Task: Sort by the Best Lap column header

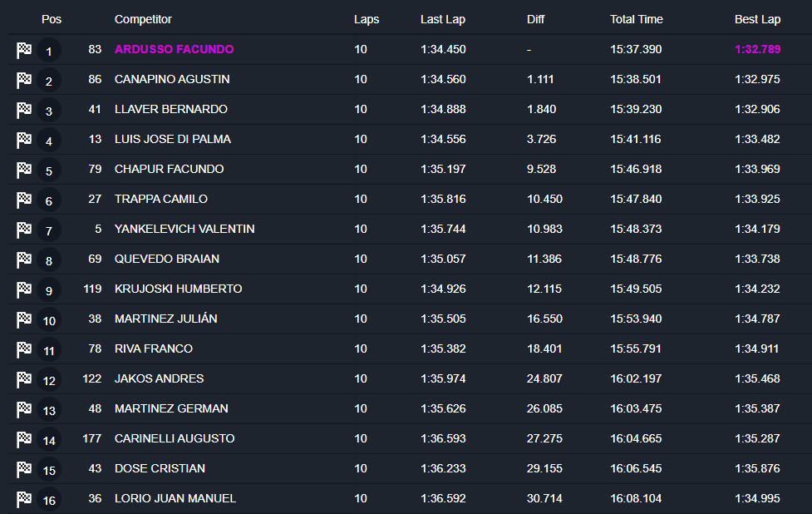Action: pyautogui.click(x=757, y=19)
